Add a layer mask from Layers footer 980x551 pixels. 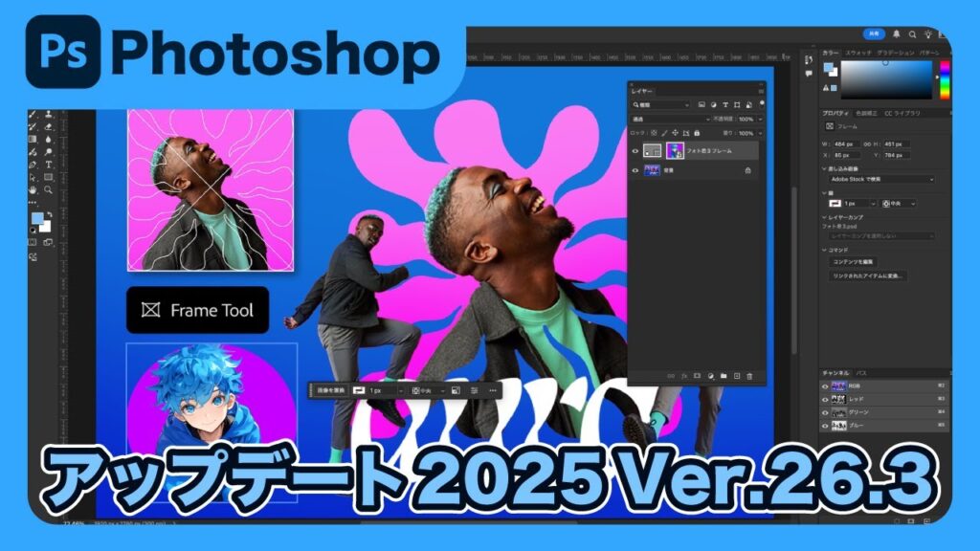pos(698,376)
